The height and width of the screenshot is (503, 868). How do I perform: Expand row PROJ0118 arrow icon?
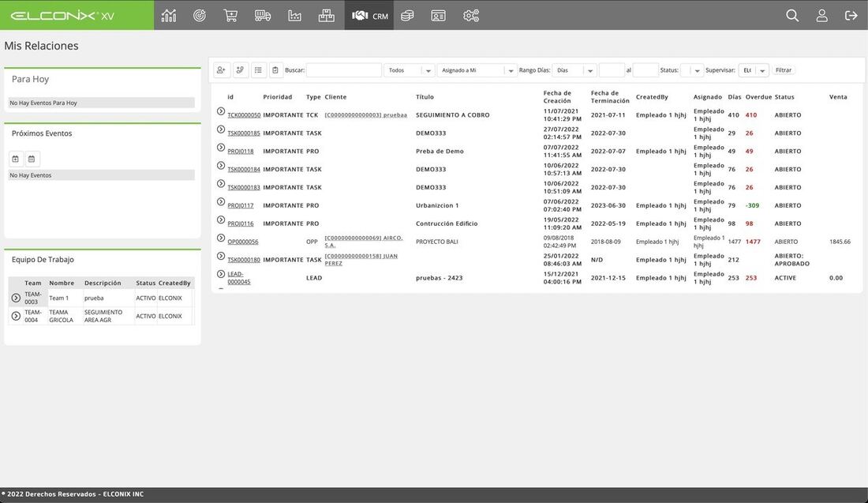click(x=221, y=148)
